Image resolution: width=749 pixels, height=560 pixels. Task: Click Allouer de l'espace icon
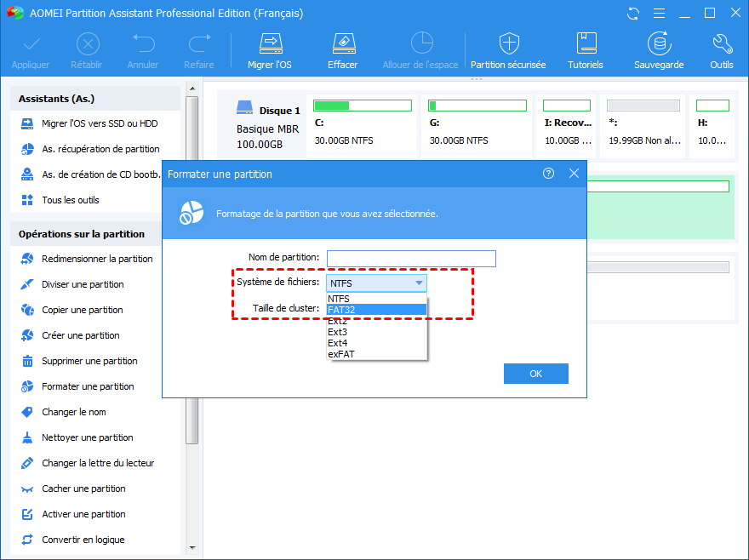click(x=422, y=43)
